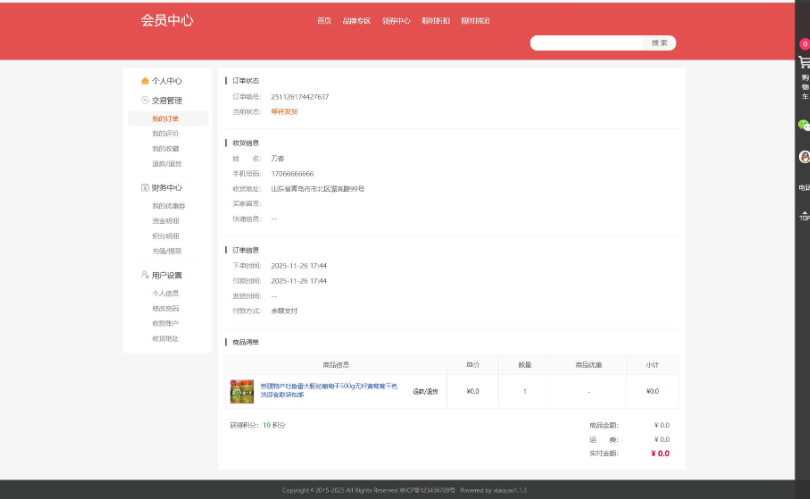This screenshot has width=810, height=499.
Task: Click the 商品清单 section heading
Action: (x=245, y=342)
